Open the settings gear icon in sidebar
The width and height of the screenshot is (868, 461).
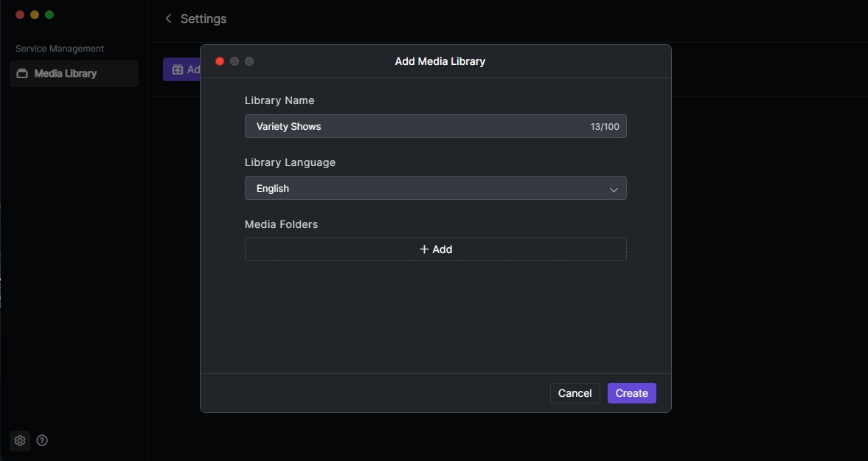(x=20, y=440)
